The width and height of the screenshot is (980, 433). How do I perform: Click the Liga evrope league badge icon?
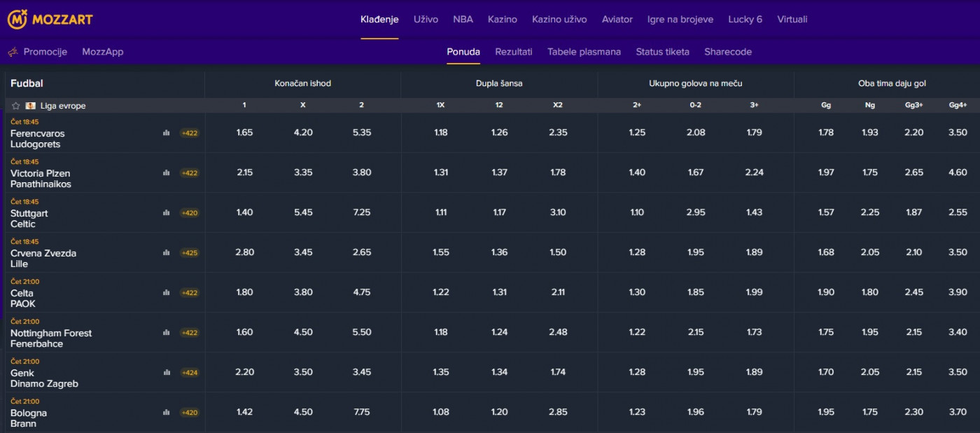(x=31, y=106)
